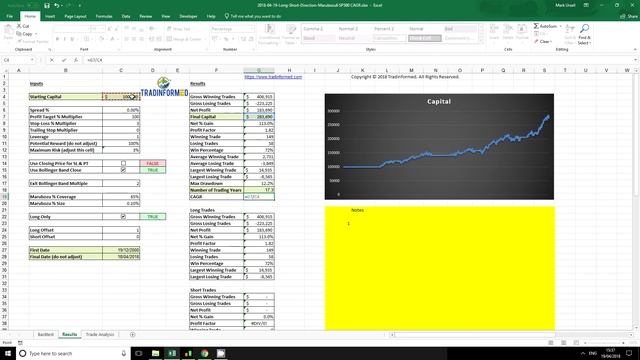The height and width of the screenshot is (360, 640).
Task: Open Customize Quick Access Toolbar dropdown
Action: (79, 5)
